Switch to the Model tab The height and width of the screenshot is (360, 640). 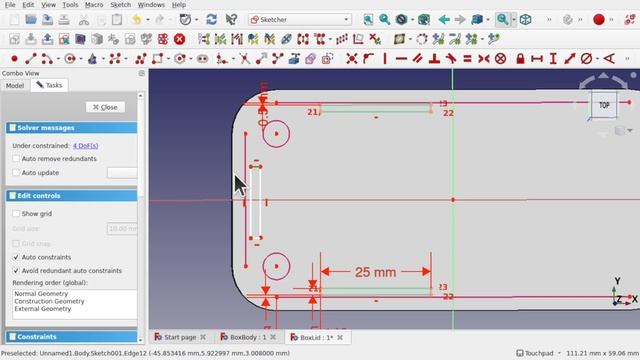click(x=15, y=85)
